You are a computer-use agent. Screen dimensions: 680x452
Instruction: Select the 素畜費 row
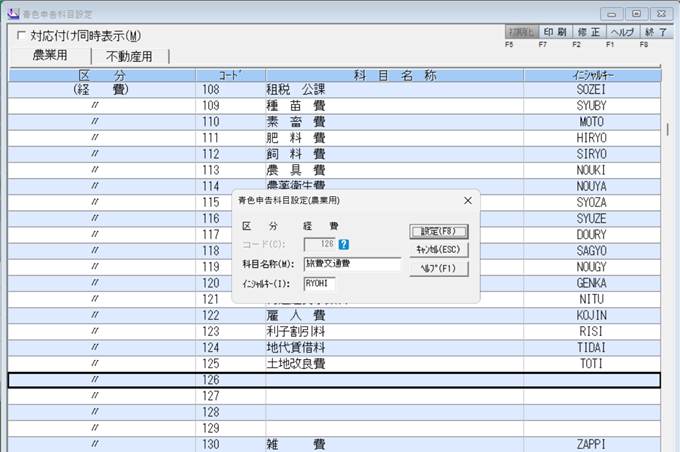tap(334, 122)
